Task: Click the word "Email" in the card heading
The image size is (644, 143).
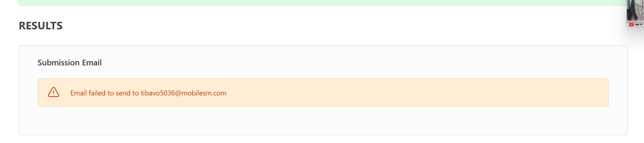Action: (92, 63)
